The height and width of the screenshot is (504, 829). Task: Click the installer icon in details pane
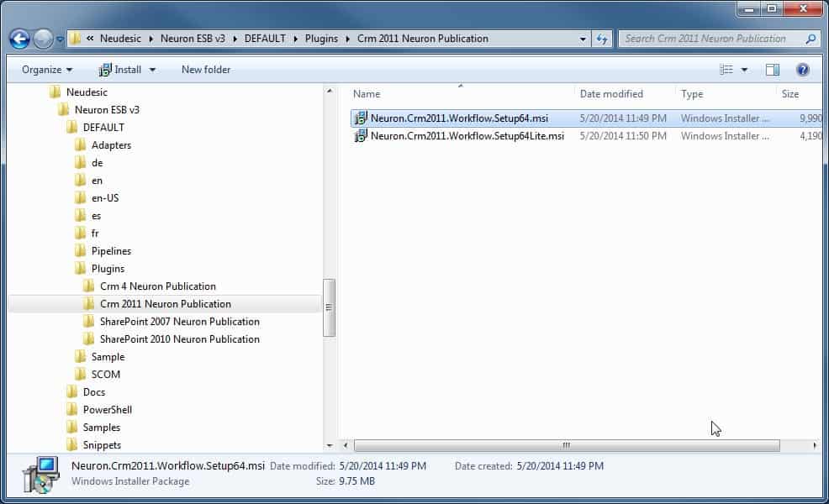click(40, 475)
